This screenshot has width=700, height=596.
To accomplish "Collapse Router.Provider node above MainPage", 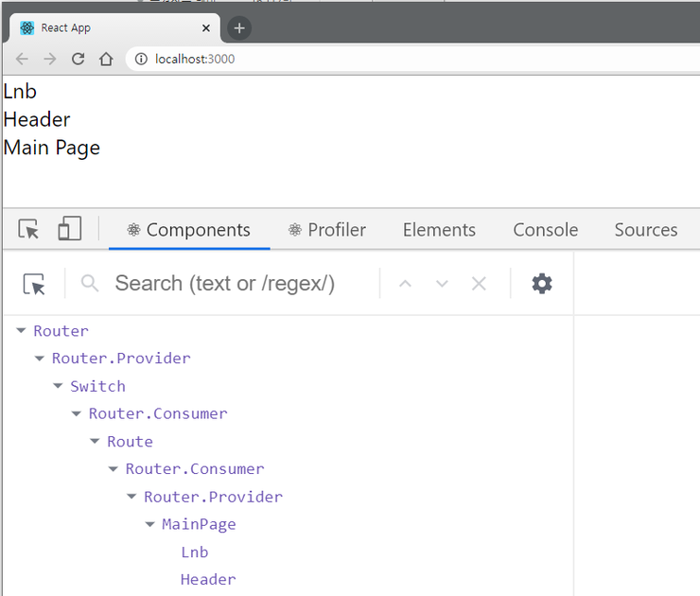I will (131, 497).
